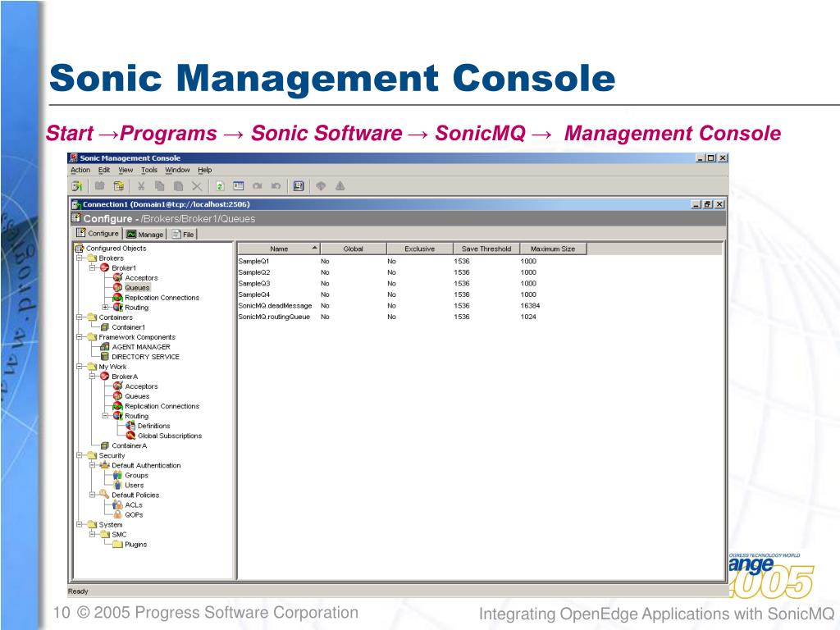Click the Copy toolbar icon beside the scissors

pyautogui.click(x=160, y=186)
